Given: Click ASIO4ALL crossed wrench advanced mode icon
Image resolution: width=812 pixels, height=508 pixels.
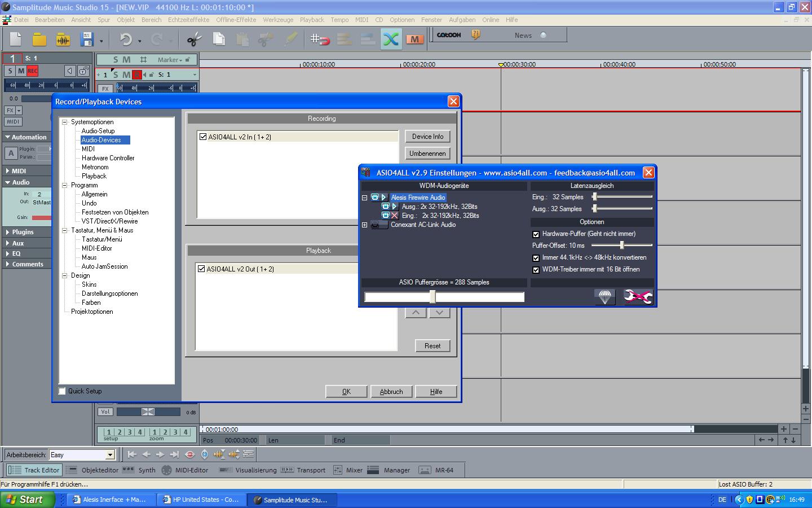Looking at the screenshot, I should tap(637, 297).
